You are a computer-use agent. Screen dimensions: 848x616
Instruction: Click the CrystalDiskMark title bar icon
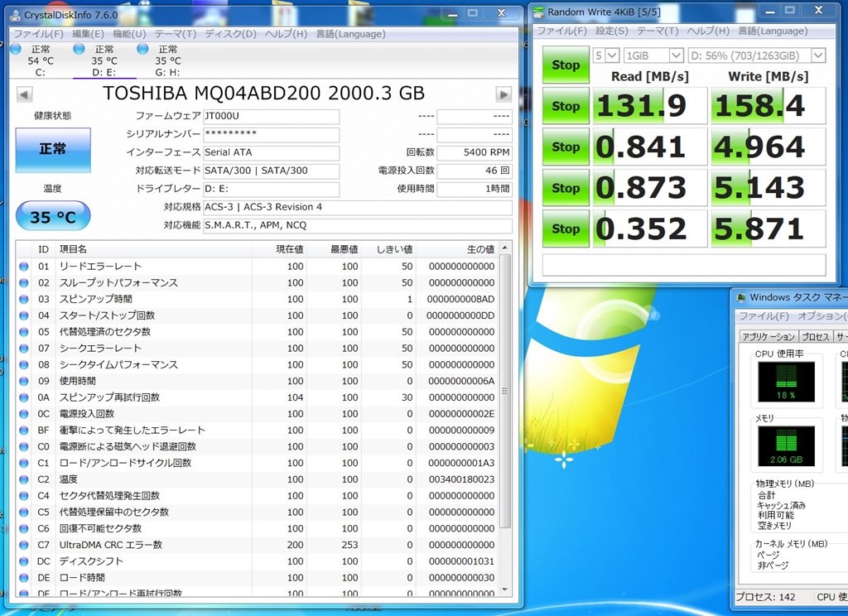point(538,12)
